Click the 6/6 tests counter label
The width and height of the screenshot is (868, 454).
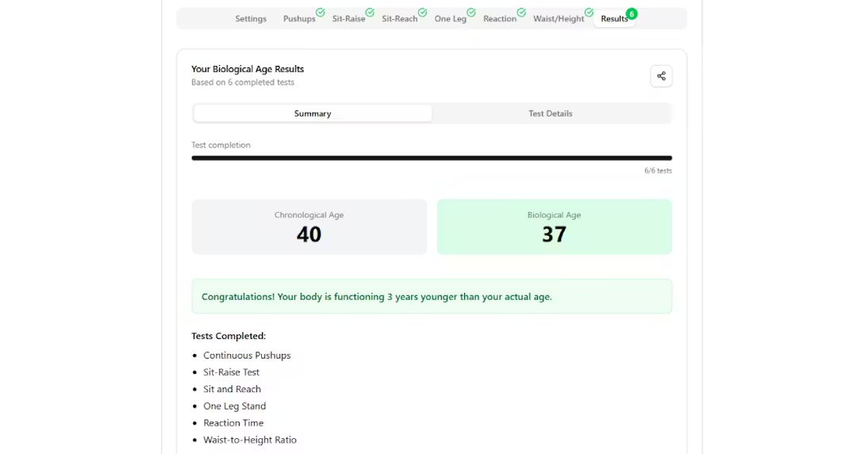658,171
